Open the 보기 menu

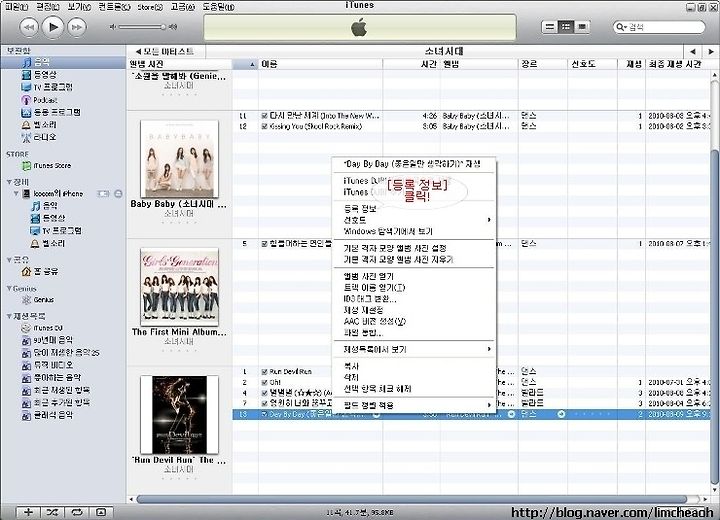pyautogui.click(x=79, y=7)
